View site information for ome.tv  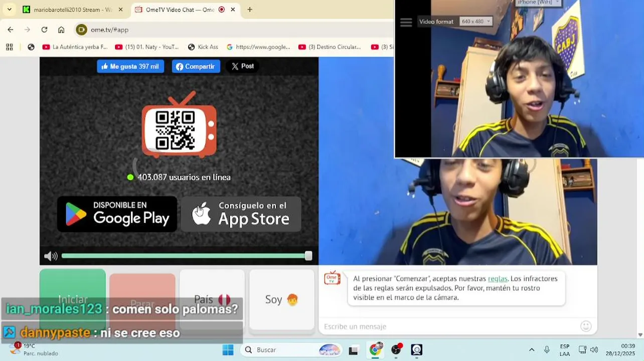(x=81, y=30)
